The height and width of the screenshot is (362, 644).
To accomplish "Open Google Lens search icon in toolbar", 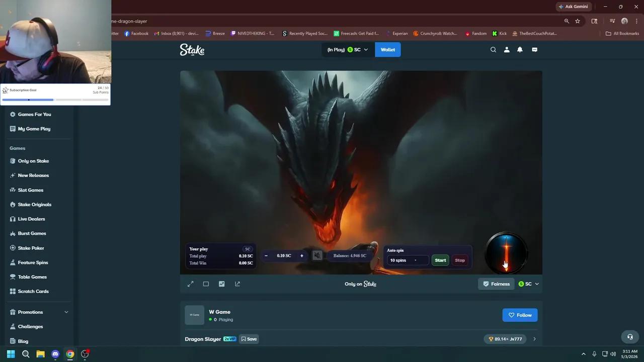I will click(594, 21).
